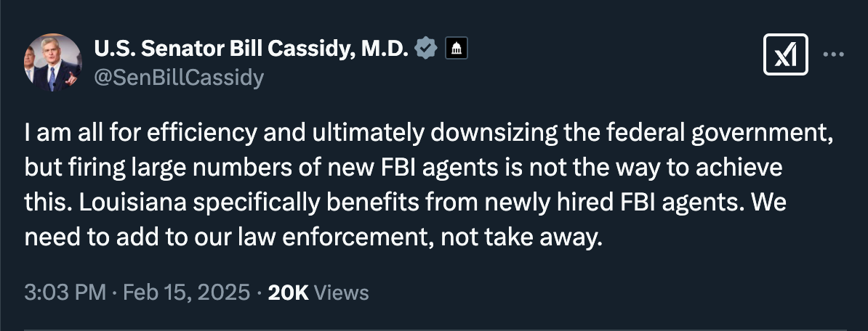This screenshot has width=868, height=331.
Task: Click the "Views" label after 20K
Action: pos(343,293)
